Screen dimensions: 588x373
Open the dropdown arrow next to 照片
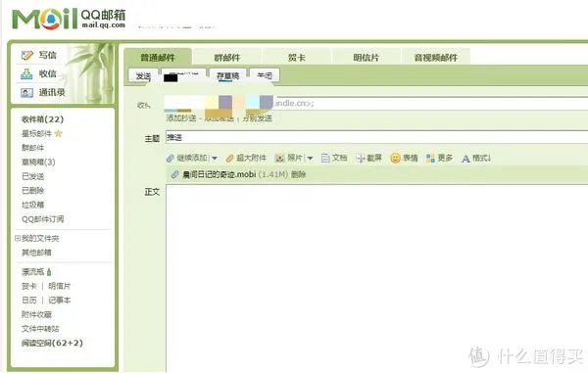pos(310,159)
